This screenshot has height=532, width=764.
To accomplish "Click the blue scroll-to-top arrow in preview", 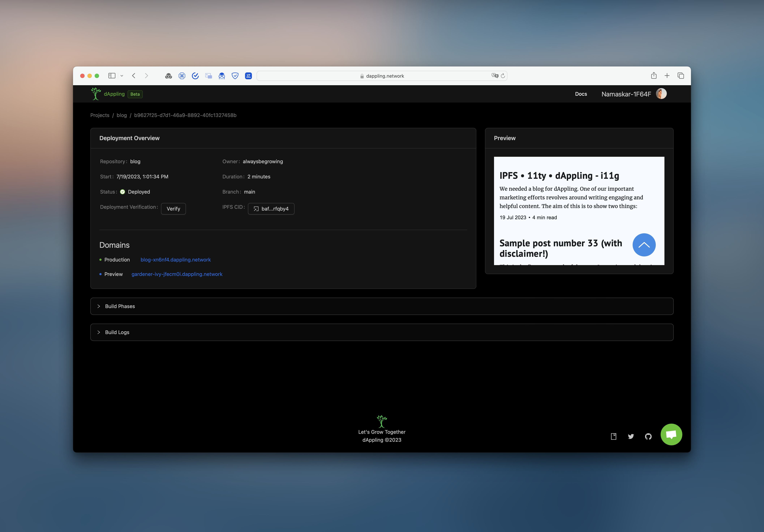I will [x=644, y=245].
